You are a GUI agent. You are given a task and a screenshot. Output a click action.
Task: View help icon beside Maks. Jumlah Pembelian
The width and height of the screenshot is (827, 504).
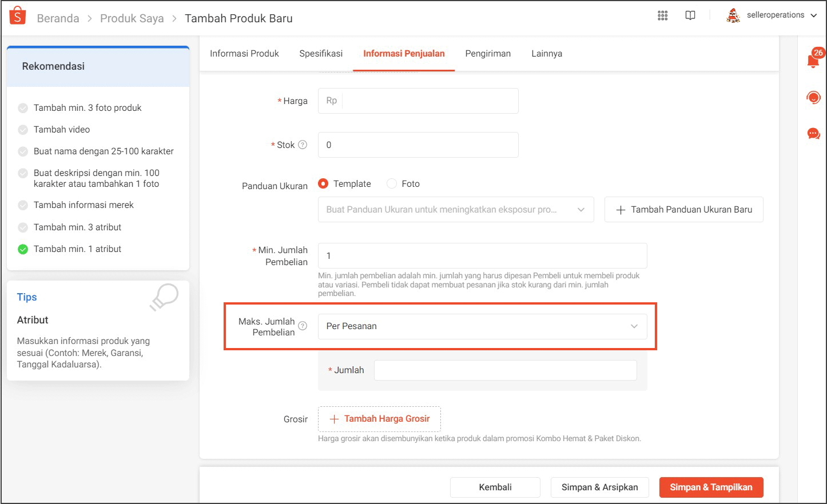click(x=303, y=325)
